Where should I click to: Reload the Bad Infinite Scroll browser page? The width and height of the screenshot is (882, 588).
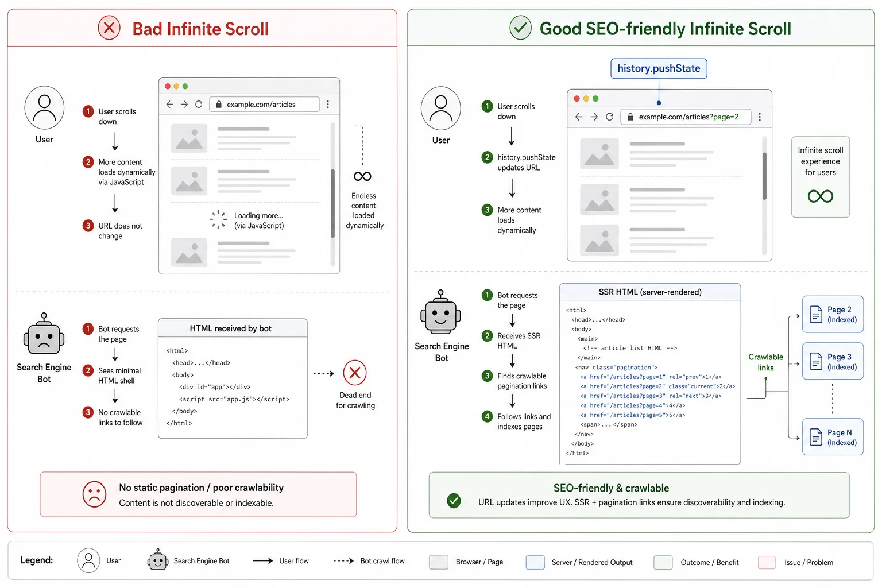[x=199, y=104]
